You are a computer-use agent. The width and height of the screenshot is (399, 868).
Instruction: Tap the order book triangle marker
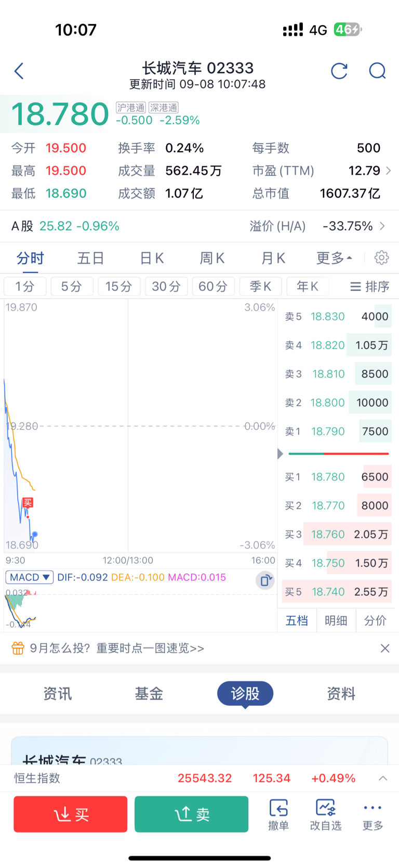point(281,454)
